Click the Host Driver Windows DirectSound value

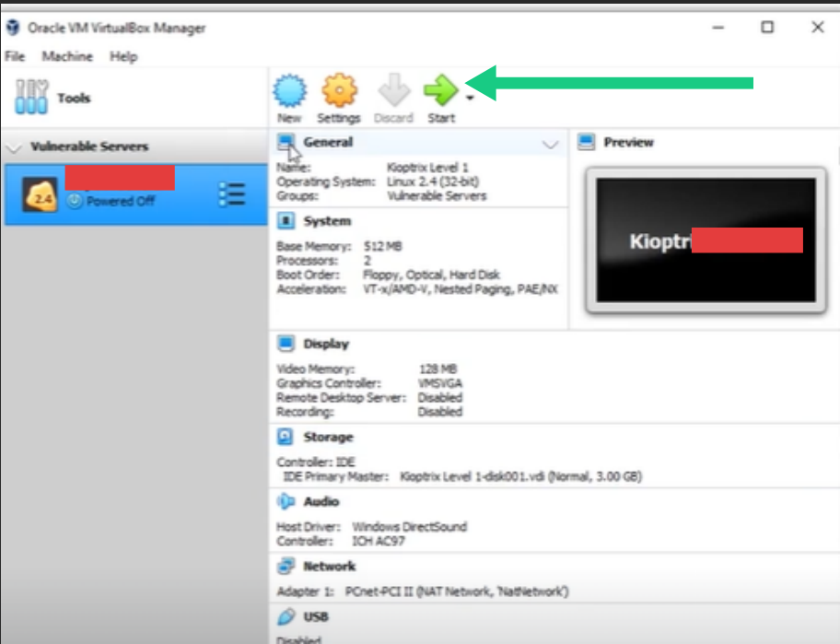[409, 527]
